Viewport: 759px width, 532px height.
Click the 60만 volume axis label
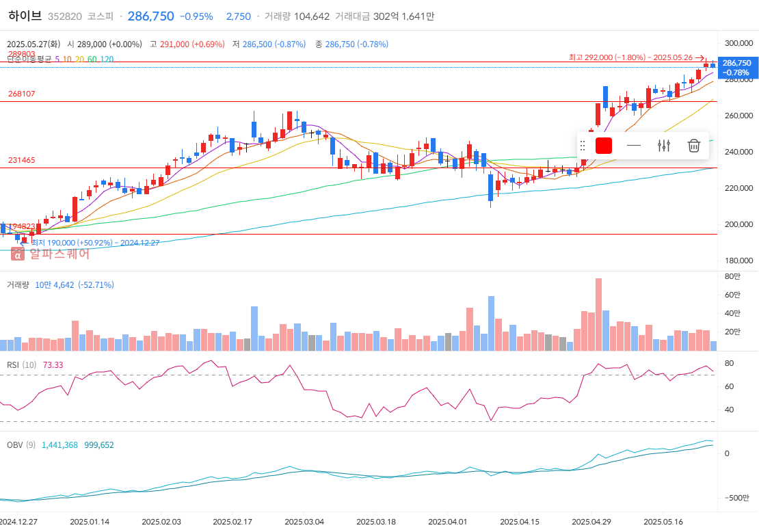tap(732, 295)
